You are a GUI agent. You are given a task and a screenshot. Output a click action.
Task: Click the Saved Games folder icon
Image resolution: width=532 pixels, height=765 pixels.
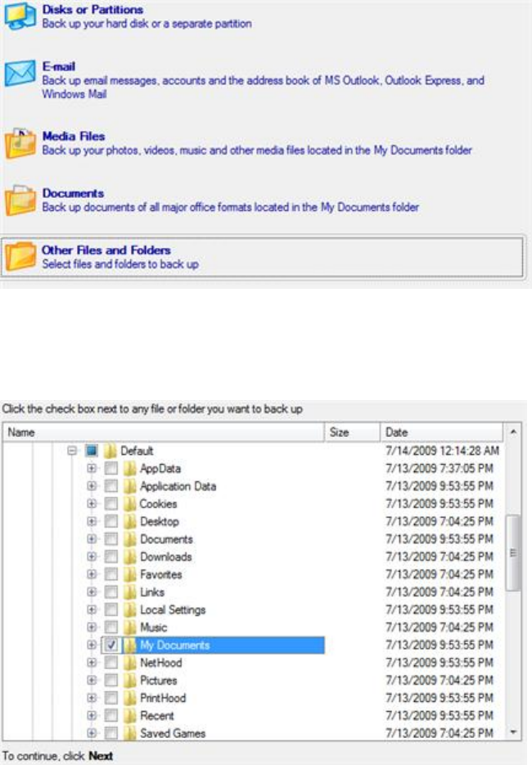click(130, 734)
